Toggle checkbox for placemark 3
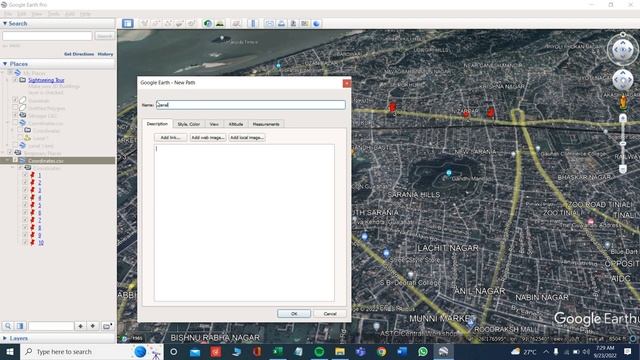640x360 pixels. tap(25, 190)
